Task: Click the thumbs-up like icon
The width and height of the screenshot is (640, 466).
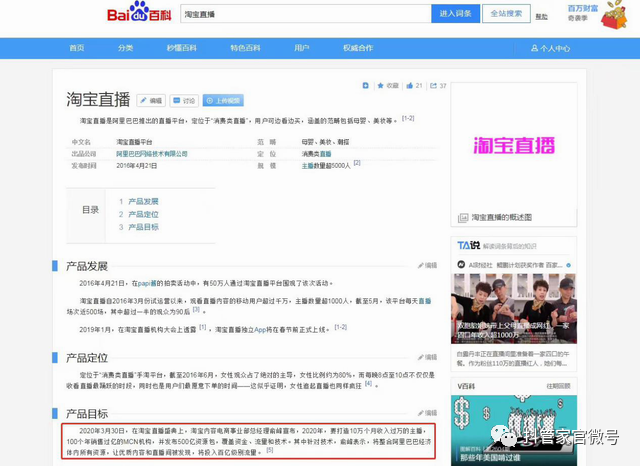Action: [x=409, y=86]
